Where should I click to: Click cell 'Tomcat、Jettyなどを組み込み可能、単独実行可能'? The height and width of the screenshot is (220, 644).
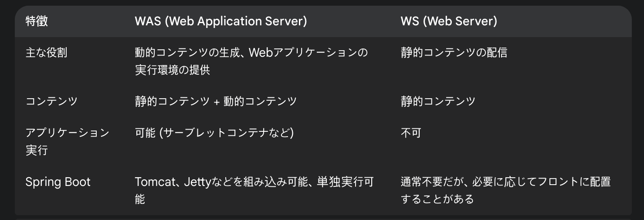254,190
